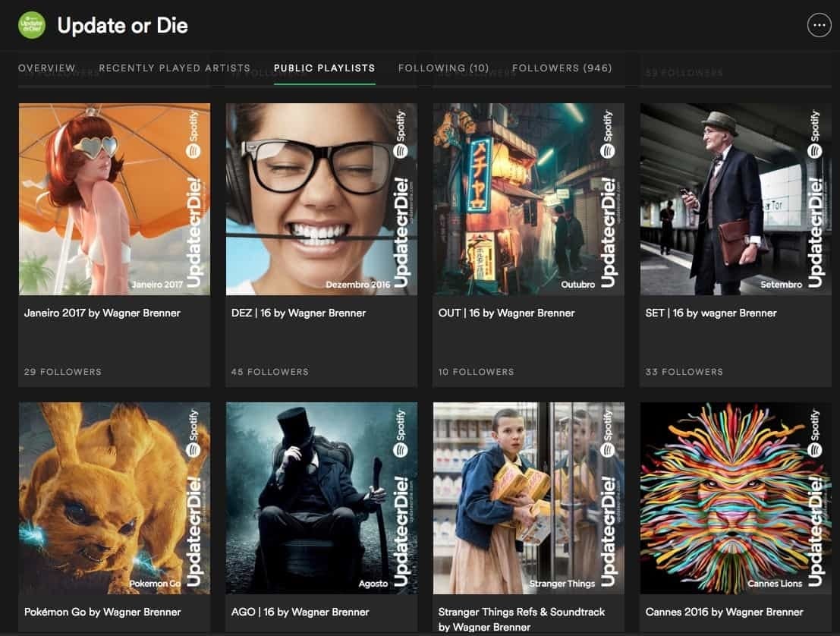Open the Pokemon Go playlist cover
Screen dimensions: 840x636
115,498
